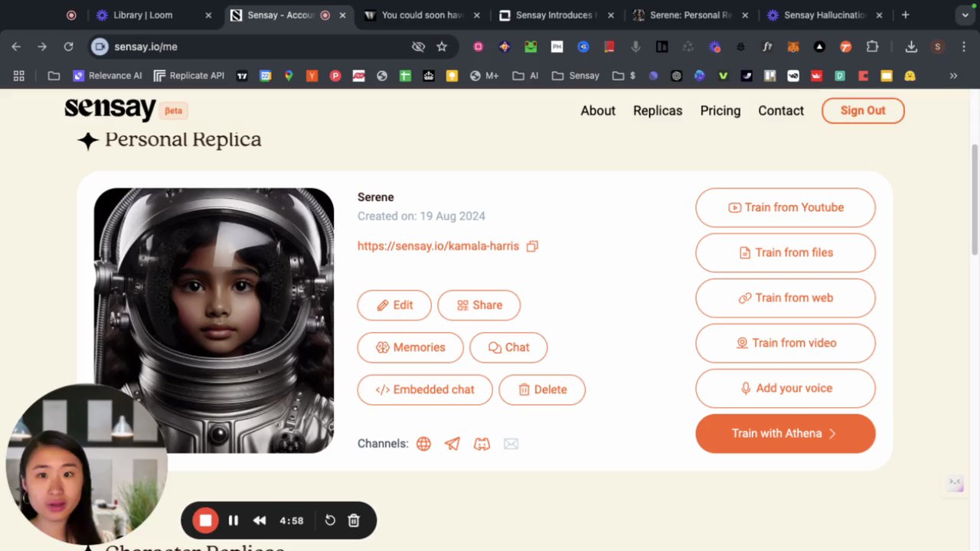The width and height of the screenshot is (980, 551).
Task: Edit the Serene replica
Action: [x=394, y=305]
